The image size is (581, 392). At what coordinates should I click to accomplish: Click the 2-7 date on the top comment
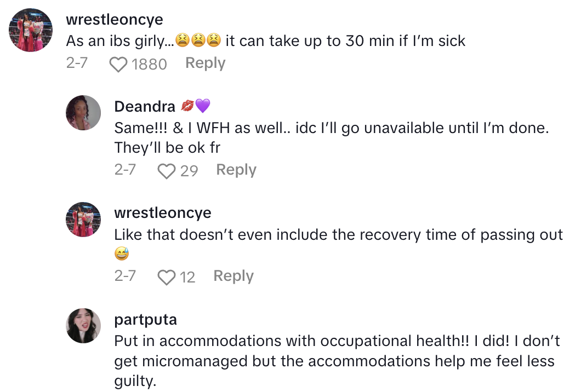(x=77, y=64)
